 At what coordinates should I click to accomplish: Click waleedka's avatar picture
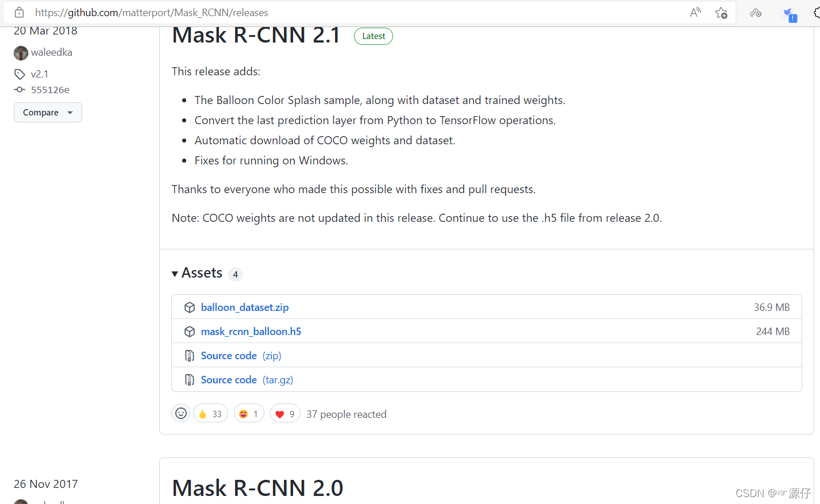click(x=21, y=52)
